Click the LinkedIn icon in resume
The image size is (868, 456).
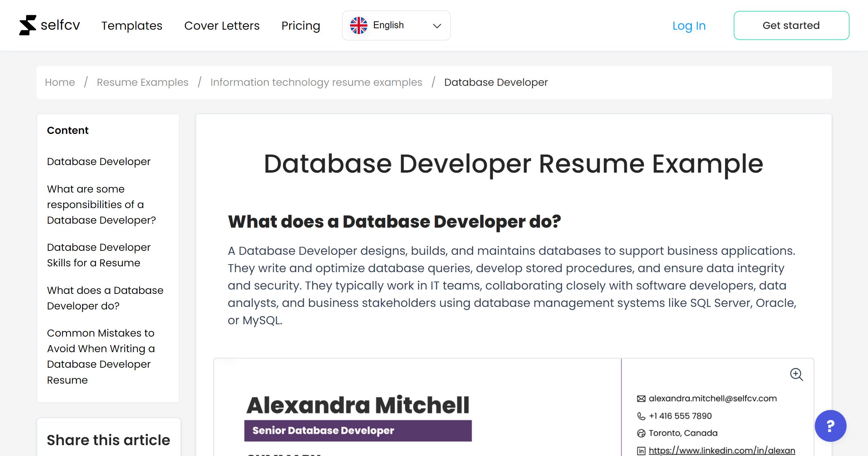pyautogui.click(x=641, y=451)
